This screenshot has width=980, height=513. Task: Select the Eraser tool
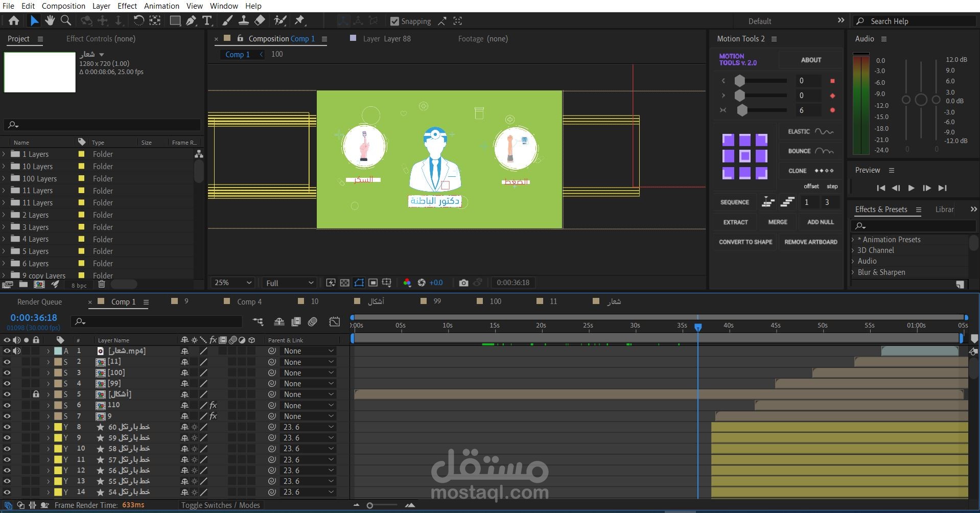tap(260, 21)
